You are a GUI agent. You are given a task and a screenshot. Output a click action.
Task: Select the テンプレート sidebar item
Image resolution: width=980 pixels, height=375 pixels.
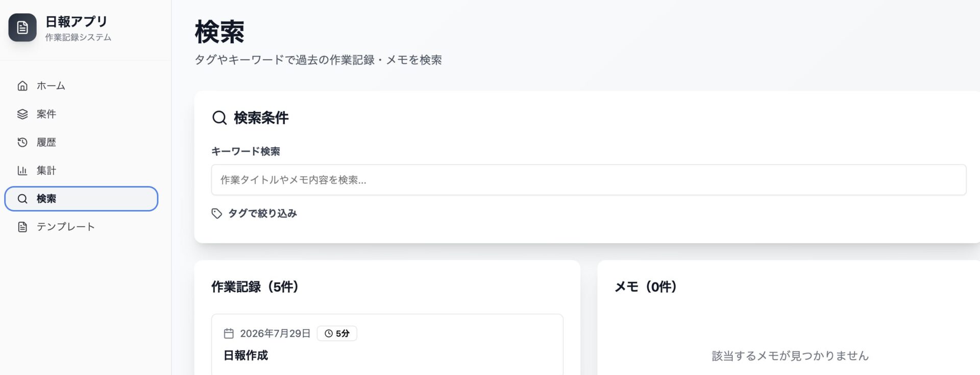point(81,227)
